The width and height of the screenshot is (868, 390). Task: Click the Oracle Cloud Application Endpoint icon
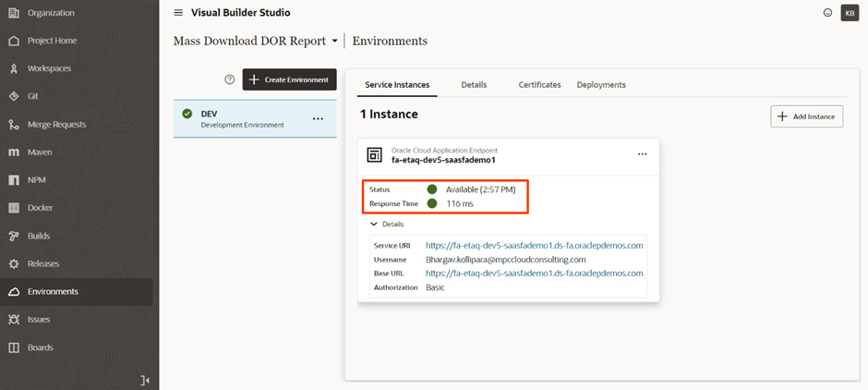click(x=375, y=155)
